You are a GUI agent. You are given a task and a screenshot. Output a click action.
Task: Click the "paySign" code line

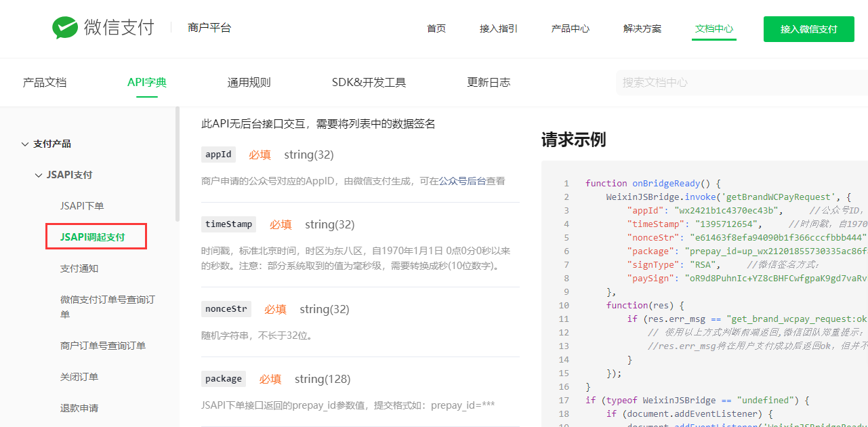[747, 278]
